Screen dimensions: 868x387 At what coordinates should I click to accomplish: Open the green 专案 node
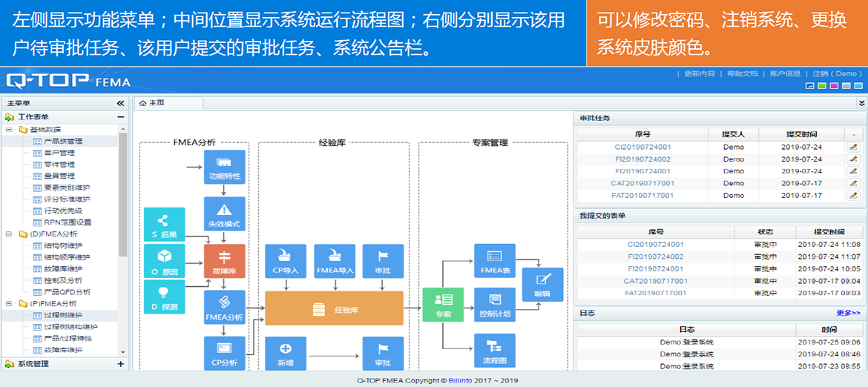point(443,305)
